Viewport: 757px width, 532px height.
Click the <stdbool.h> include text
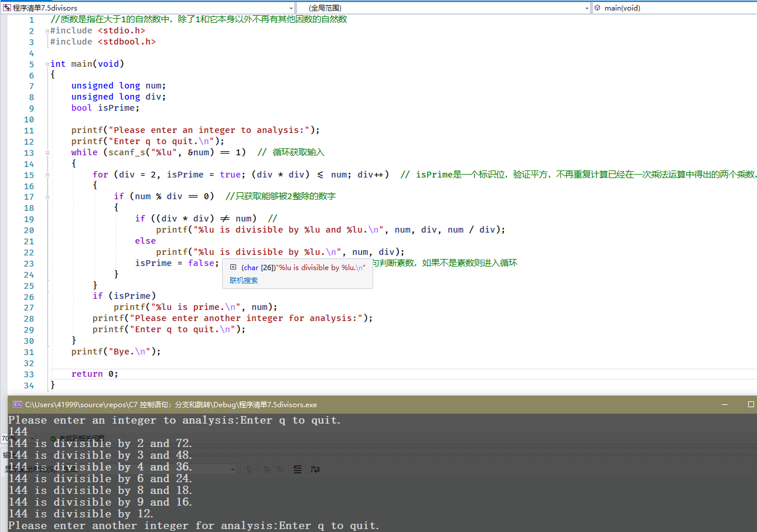pyautogui.click(x=127, y=42)
